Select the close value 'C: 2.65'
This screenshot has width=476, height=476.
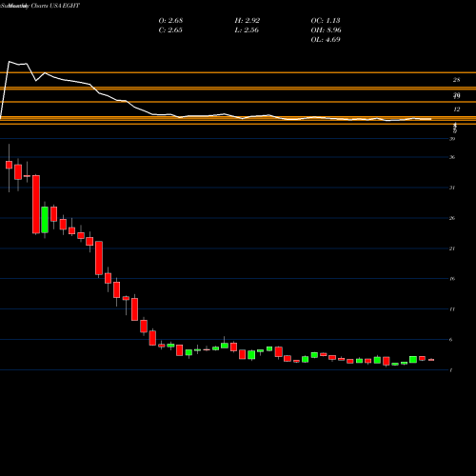pos(170,30)
